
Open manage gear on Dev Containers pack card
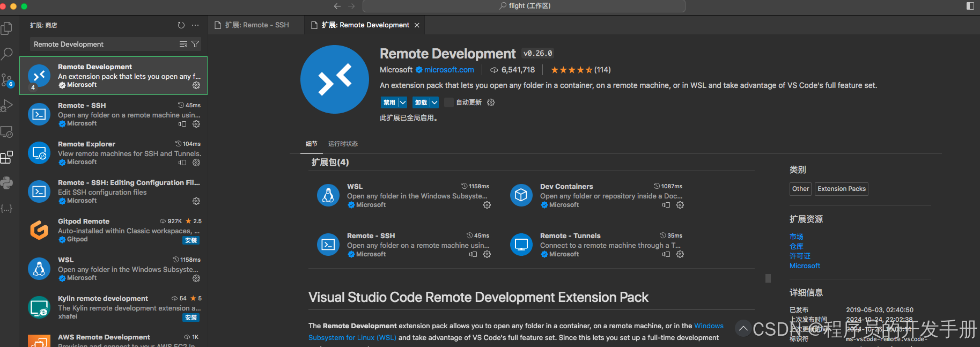pos(680,205)
